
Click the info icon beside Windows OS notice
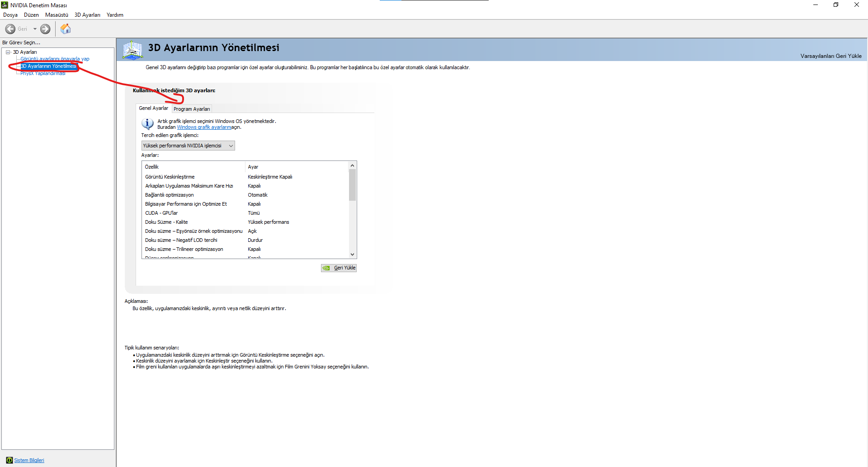147,123
